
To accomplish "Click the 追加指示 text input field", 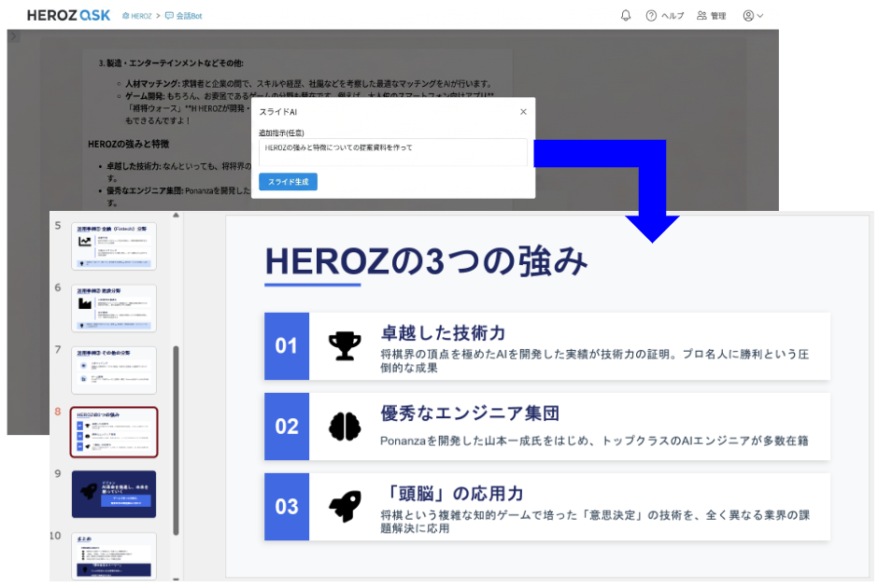I will point(392,151).
